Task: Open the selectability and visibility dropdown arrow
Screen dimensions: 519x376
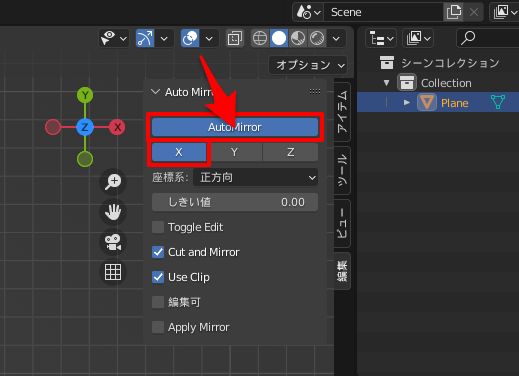Action: [123, 39]
